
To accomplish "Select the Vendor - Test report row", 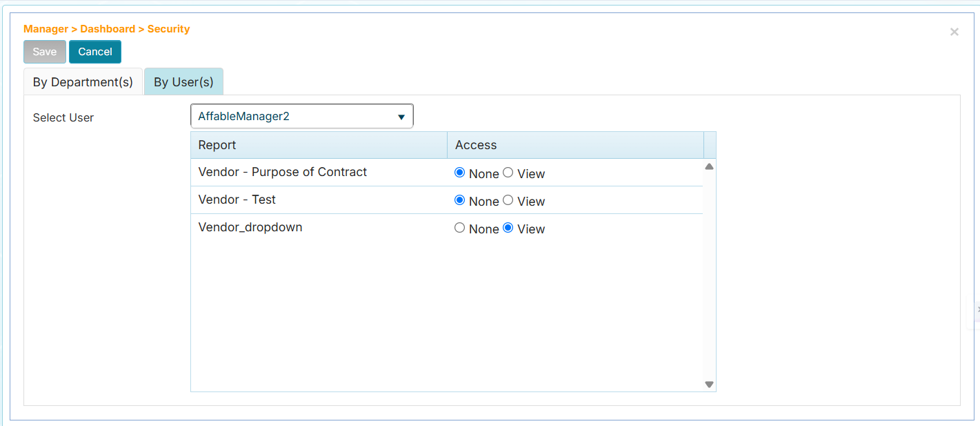I will (237, 200).
